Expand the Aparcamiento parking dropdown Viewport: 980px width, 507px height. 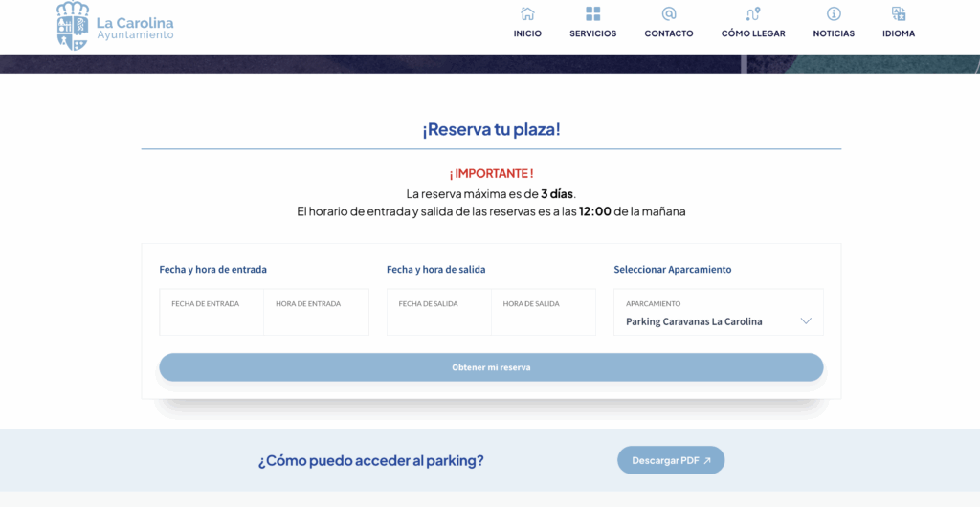pos(718,313)
